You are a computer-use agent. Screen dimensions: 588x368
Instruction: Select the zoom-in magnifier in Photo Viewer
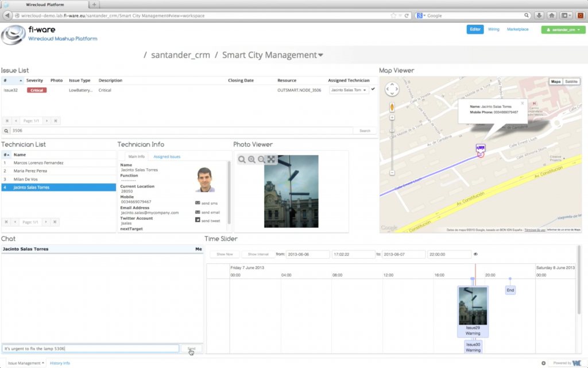(x=252, y=159)
